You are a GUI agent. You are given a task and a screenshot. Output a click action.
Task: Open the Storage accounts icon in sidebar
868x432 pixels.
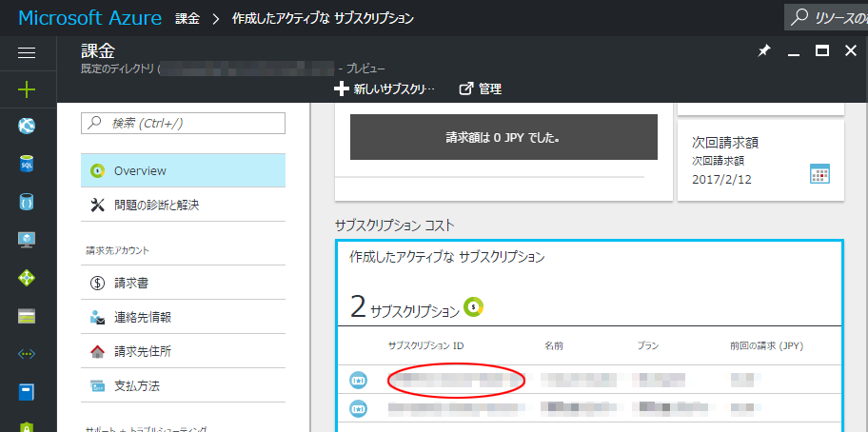(x=27, y=317)
